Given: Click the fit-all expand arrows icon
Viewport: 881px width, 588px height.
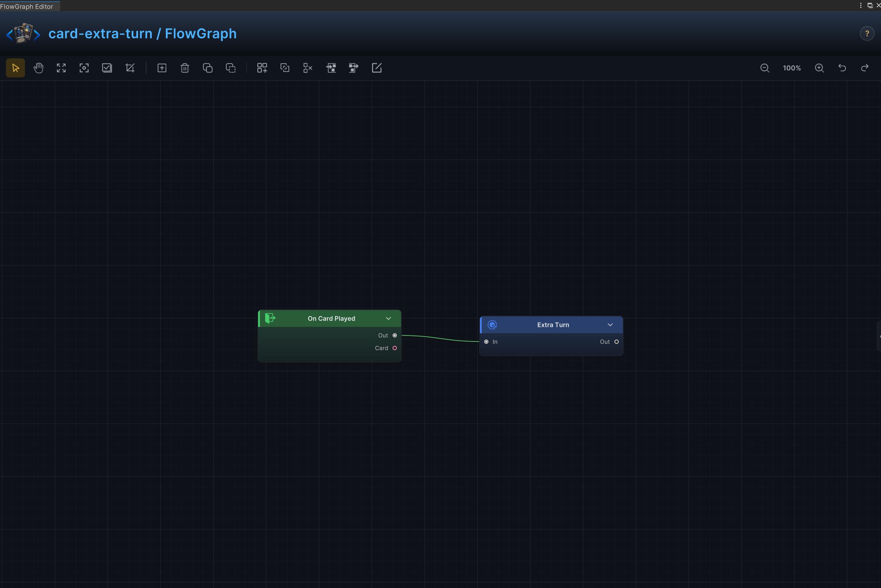Looking at the screenshot, I should tap(61, 68).
